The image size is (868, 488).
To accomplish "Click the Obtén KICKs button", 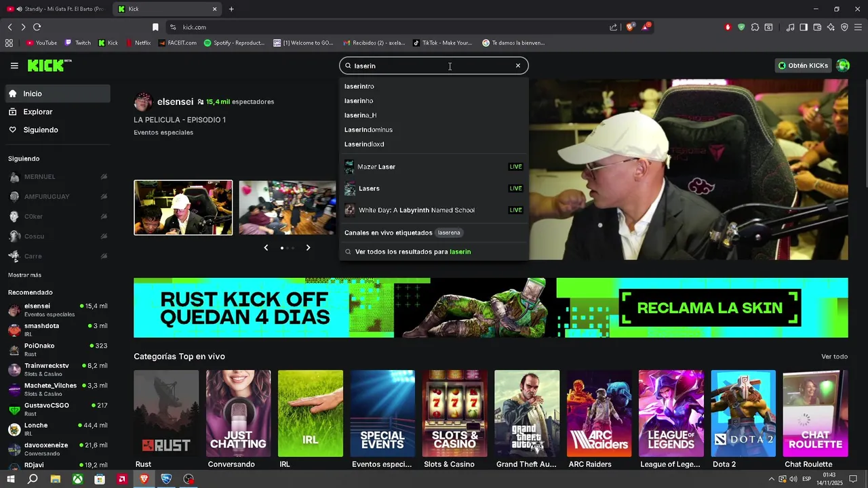I will [804, 66].
